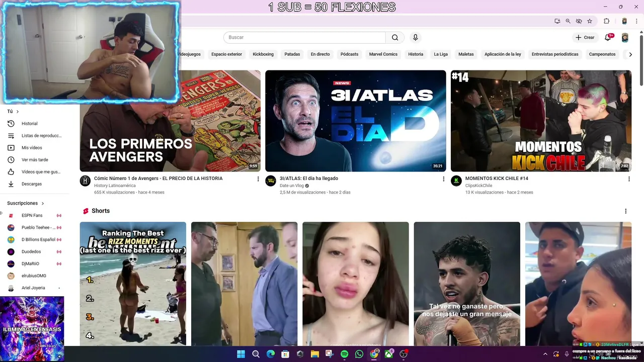This screenshot has width=644, height=362.
Task: Select the Aplicación de la ley chip
Action: pyautogui.click(x=503, y=54)
